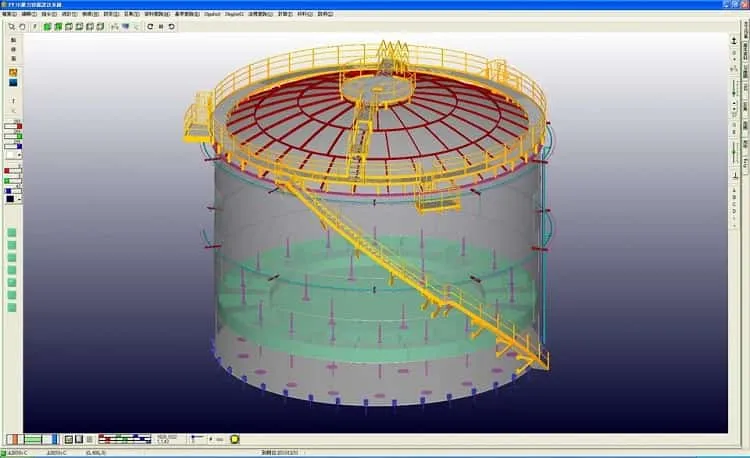Click the counter-clockwise rotate arrow icon
Viewport: 750px width, 458px height.
pos(171,27)
